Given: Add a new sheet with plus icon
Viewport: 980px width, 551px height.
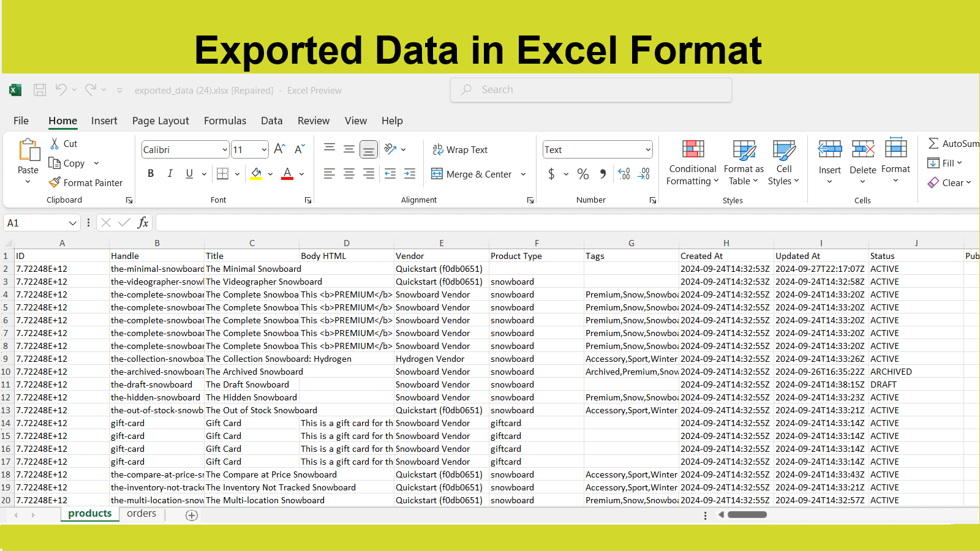Looking at the screenshot, I should tap(192, 515).
